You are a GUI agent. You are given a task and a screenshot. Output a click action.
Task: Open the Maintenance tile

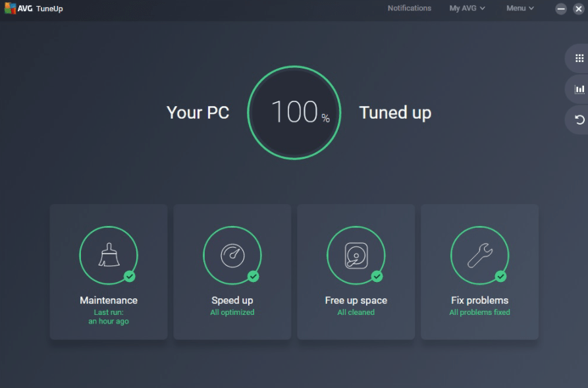(108, 271)
